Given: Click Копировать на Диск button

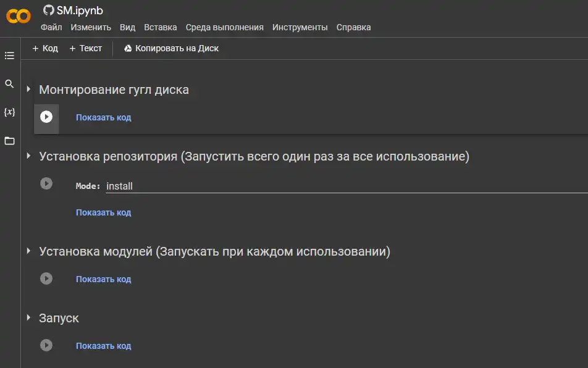Looking at the screenshot, I should pyautogui.click(x=171, y=48).
